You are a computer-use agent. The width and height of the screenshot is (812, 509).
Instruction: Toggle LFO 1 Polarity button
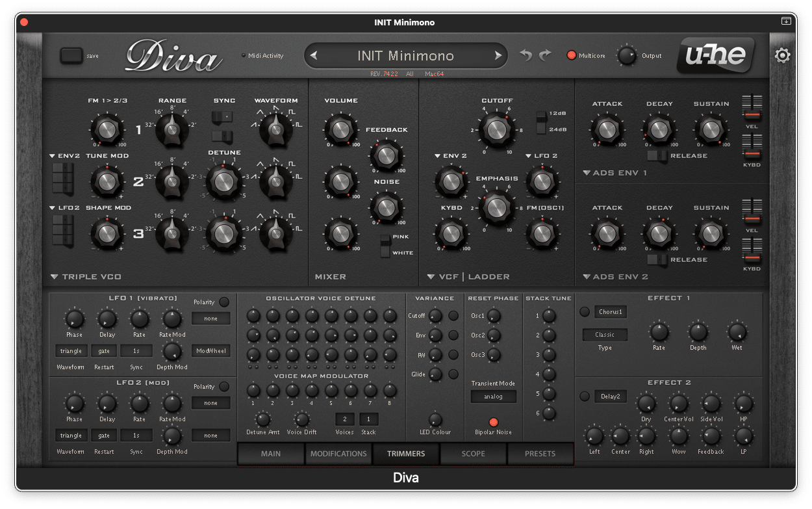224,302
